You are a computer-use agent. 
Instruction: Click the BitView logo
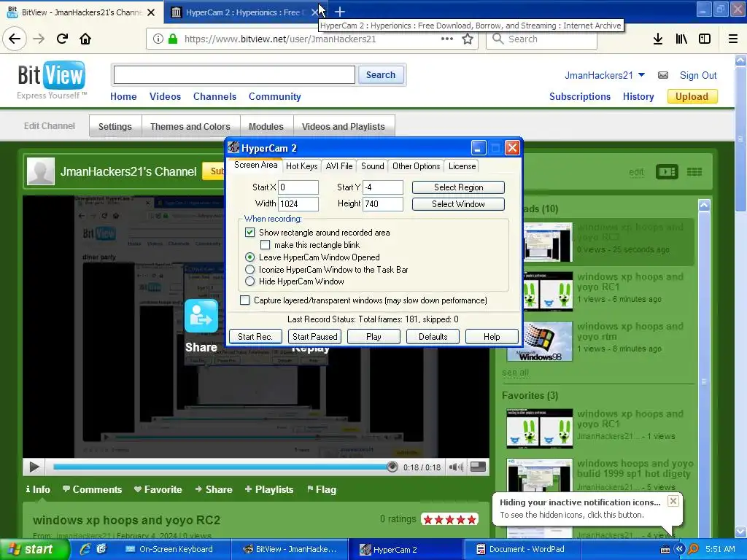52,75
